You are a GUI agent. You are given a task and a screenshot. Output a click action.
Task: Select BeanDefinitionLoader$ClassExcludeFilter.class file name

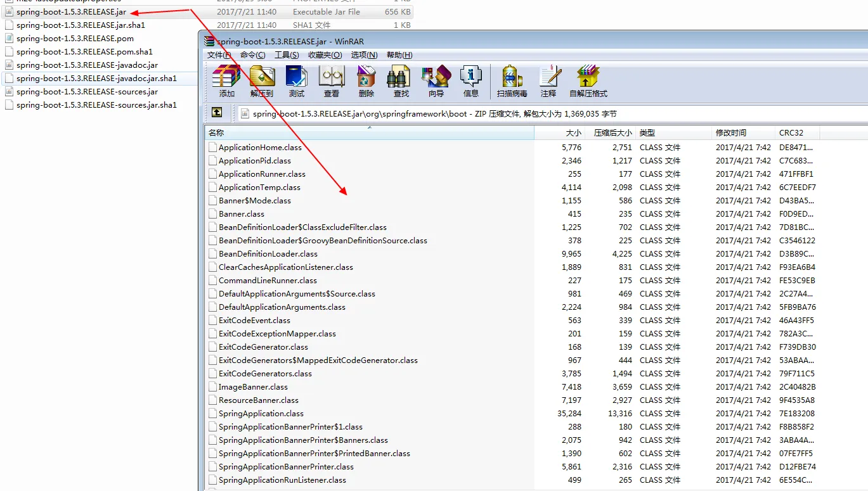[302, 227]
